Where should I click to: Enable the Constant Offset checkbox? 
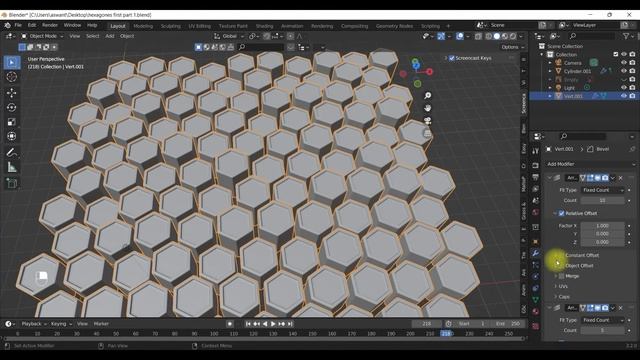[x=561, y=255]
